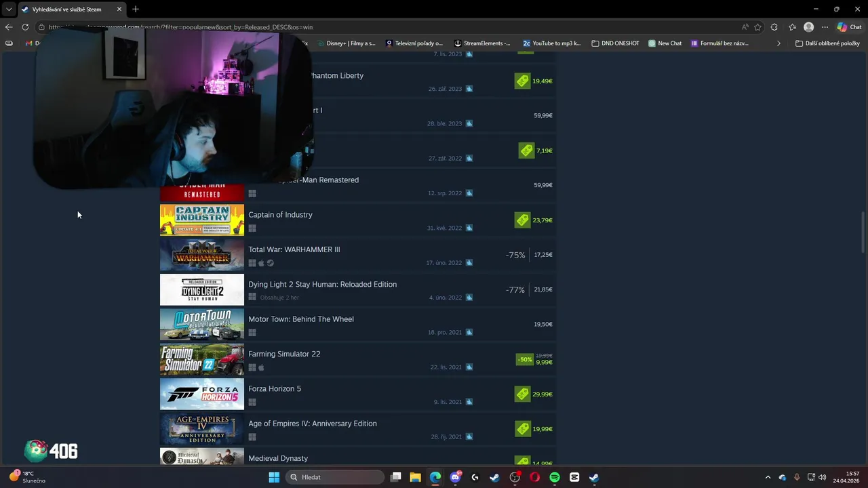Show hidden system tray icons chevron
This screenshot has height=488, width=868.
click(x=768, y=477)
